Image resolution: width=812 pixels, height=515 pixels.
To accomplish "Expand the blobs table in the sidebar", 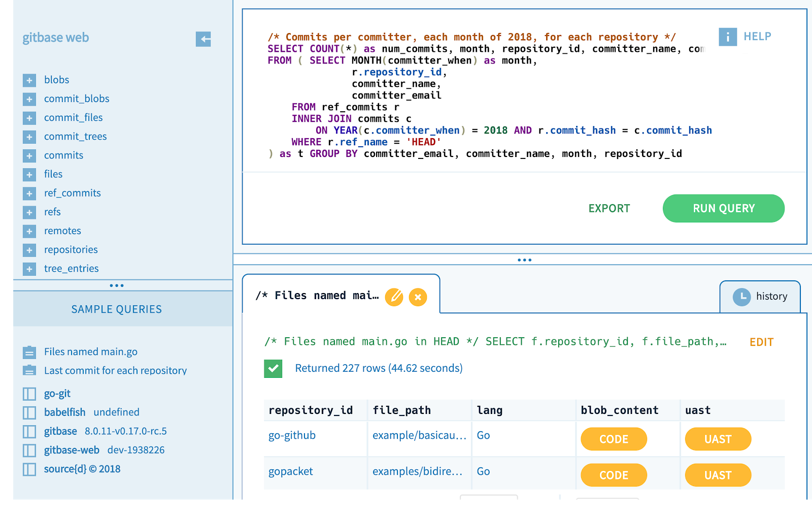I will click(29, 80).
